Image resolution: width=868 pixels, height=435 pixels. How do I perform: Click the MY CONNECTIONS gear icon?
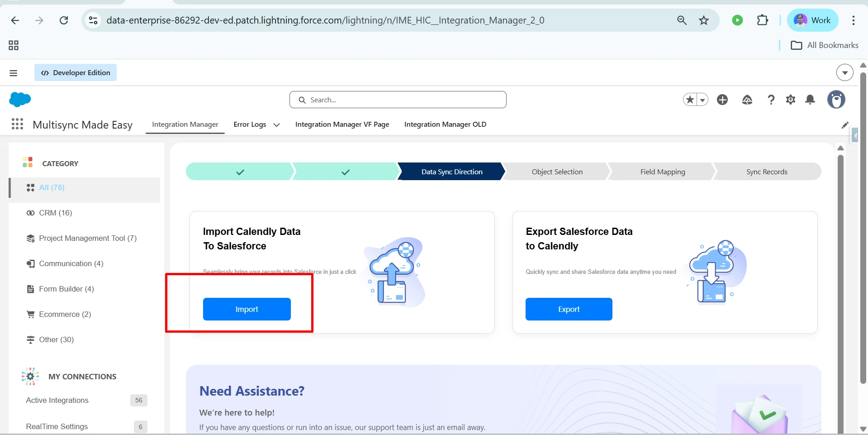tap(30, 376)
